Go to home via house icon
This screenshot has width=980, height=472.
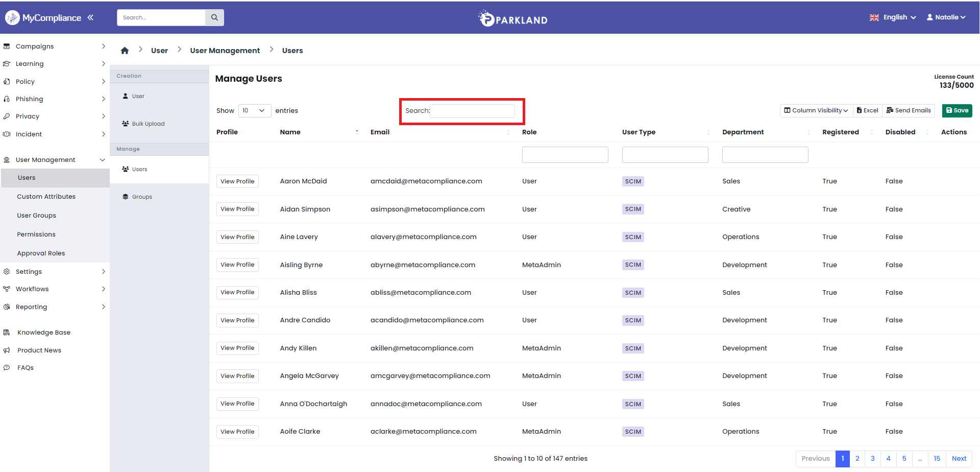point(125,51)
